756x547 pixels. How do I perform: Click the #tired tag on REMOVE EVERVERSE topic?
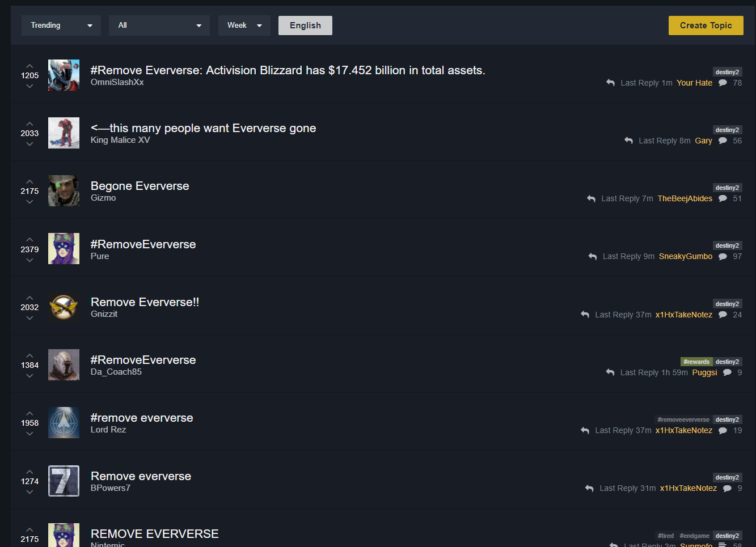[666, 536]
